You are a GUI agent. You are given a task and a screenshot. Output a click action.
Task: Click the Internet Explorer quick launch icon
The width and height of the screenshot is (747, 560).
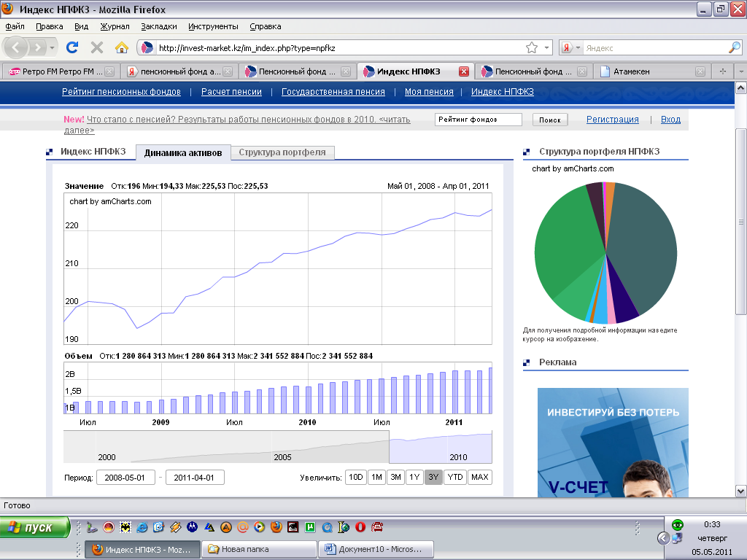142,526
